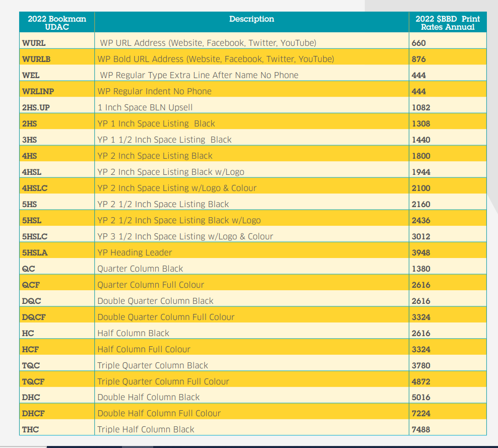Select 'Double Half Column Full Colour' description
The height and width of the screenshot is (448, 498).
[x=159, y=413]
